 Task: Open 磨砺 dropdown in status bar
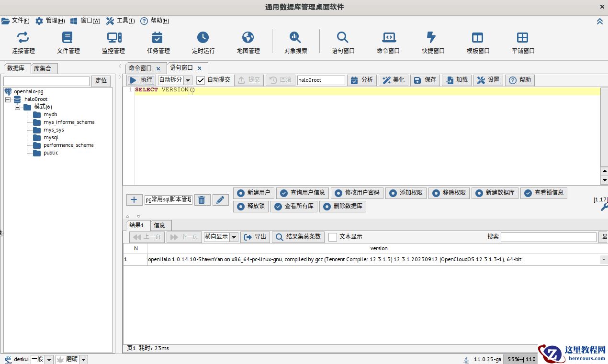click(83, 359)
